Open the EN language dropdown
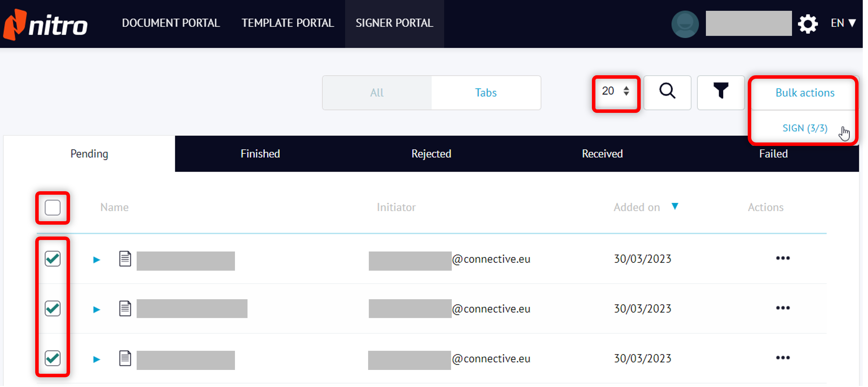This screenshot has width=868, height=387. pyautogui.click(x=843, y=23)
